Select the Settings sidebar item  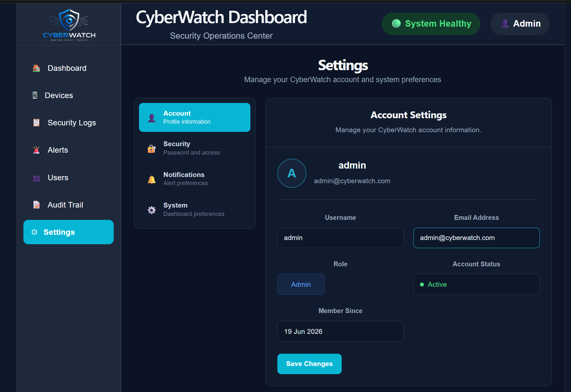69,232
